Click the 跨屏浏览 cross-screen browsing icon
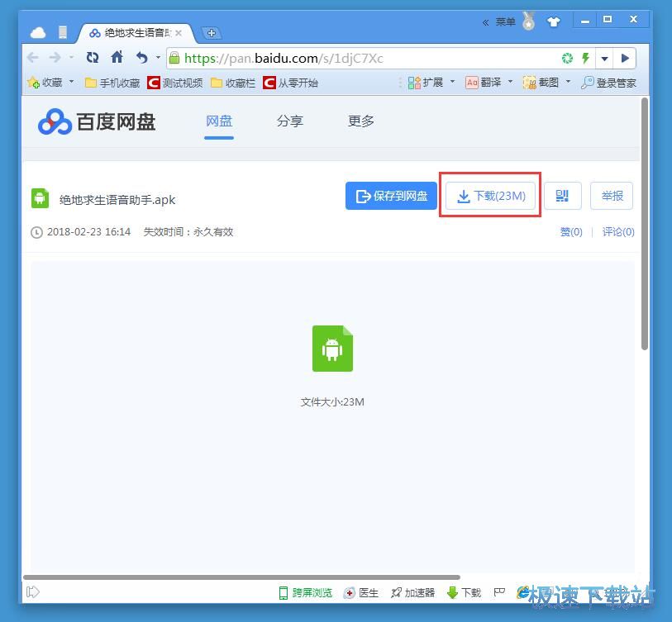Image resolution: width=672 pixels, height=622 pixels. click(306, 592)
